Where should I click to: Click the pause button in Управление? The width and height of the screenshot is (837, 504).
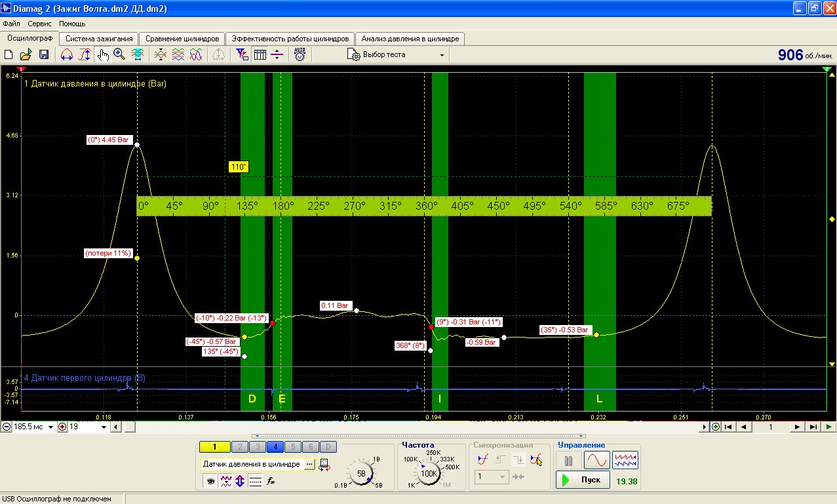569,460
